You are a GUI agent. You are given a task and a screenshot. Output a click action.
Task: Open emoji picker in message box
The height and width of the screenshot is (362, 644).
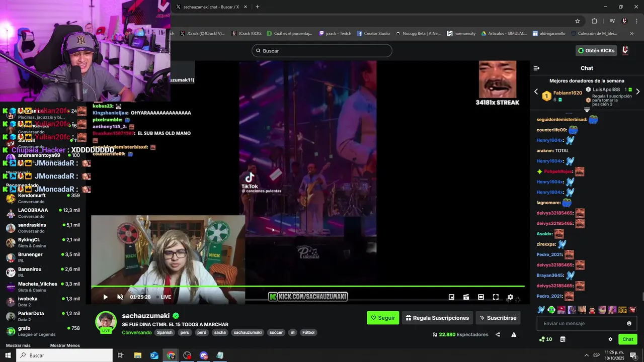click(629, 323)
